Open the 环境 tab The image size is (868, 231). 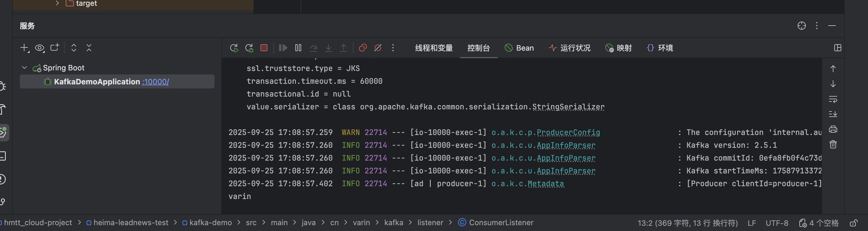coord(660,48)
